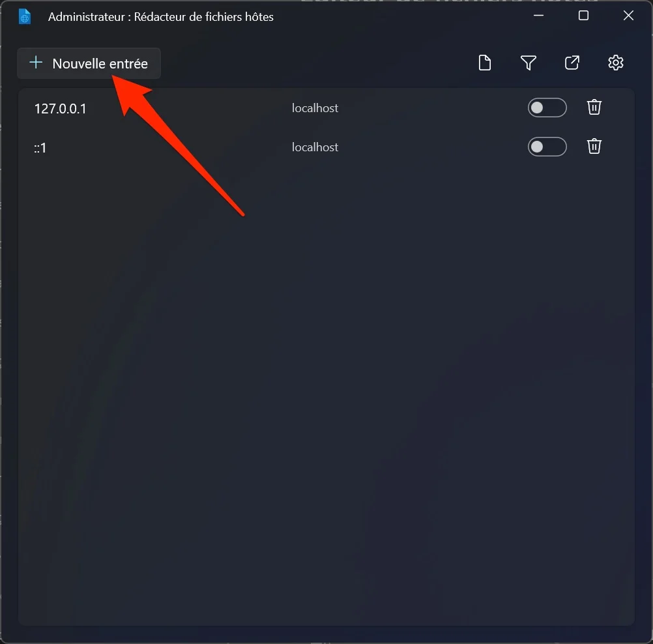The height and width of the screenshot is (644, 653).
Task: Click the plus icon beside Nouvelle entrée
Action: (36, 63)
